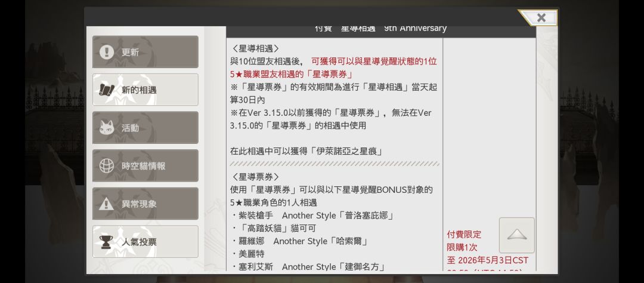Click list entry 美麗特

click(x=247, y=254)
